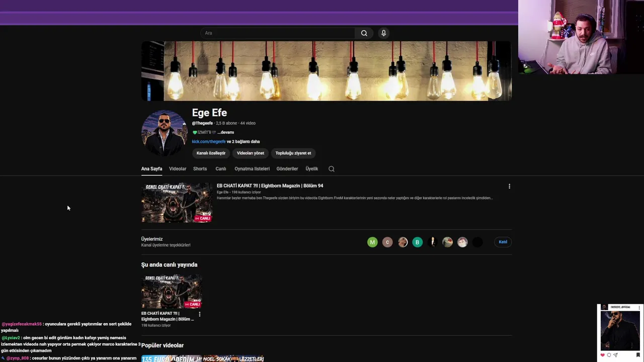Click the heart icon on Instagram overlay

click(x=602, y=355)
